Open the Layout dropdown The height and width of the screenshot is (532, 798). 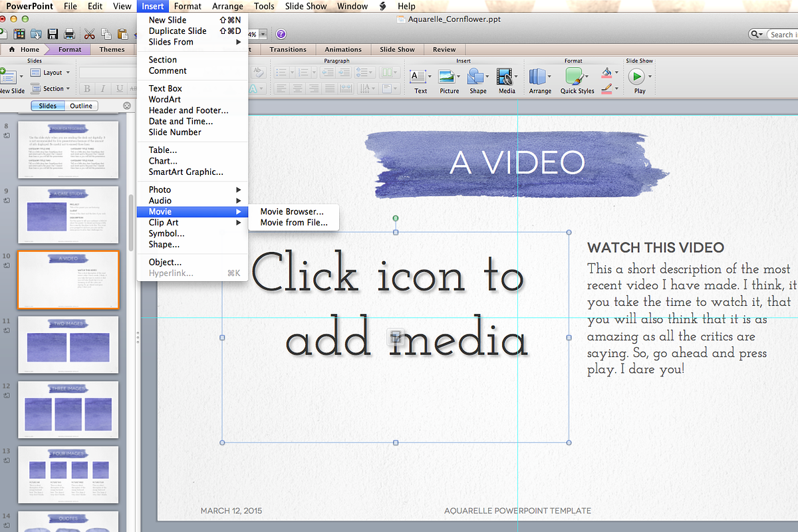[50, 72]
